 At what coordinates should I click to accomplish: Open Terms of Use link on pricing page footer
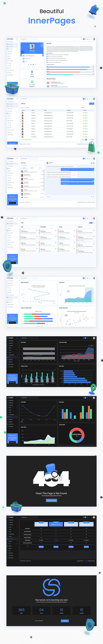(x=28, y=561)
